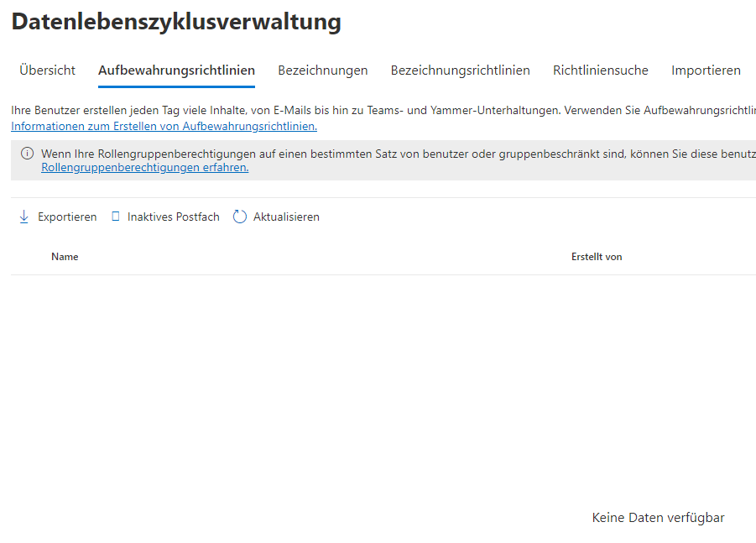
Task: Click the Inaktives Postfach button label
Action: pos(173,217)
